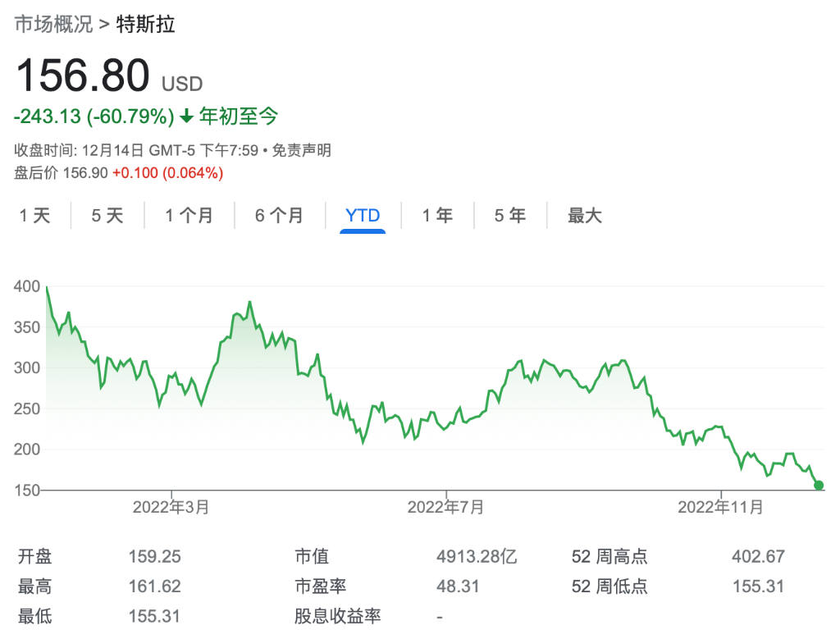This screenshot has width=840, height=639.
Task: Click the latest data point on the chart
Action: [818, 485]
